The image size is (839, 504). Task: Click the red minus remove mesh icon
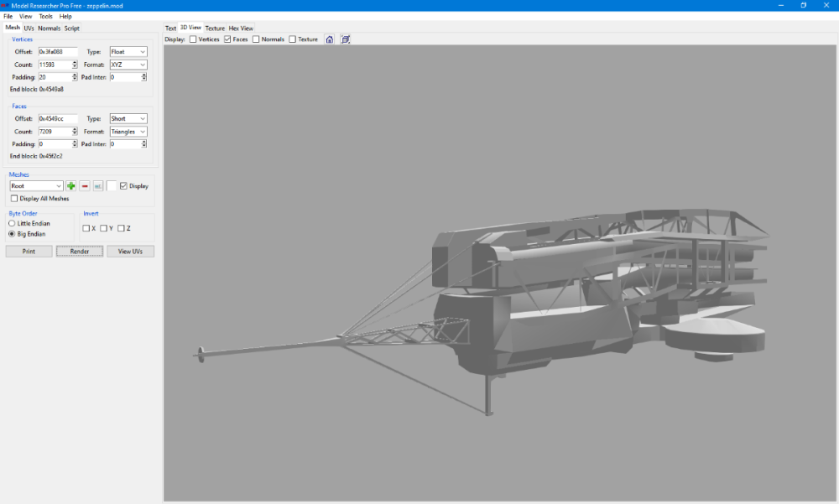click(x=85, y=185)
